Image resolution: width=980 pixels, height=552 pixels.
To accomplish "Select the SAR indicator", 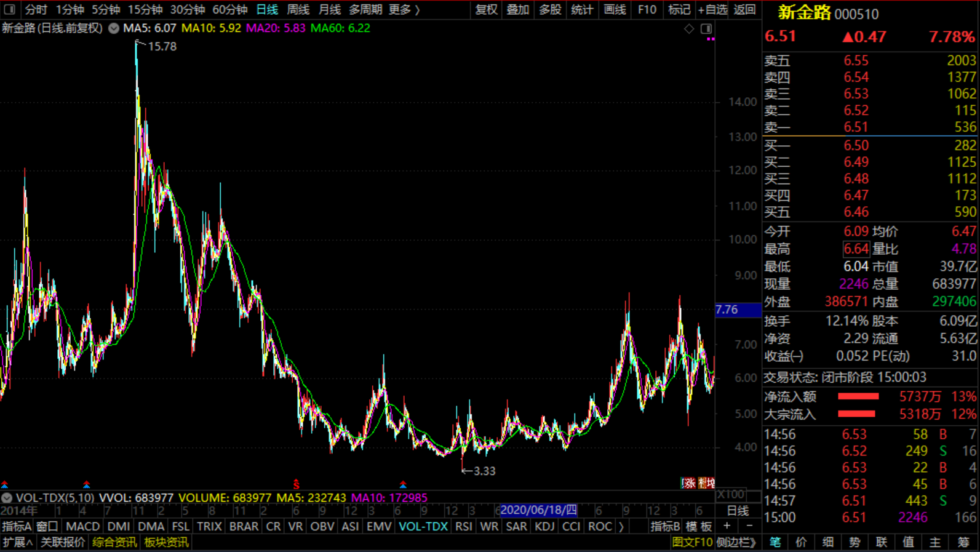I will point(516,526).
